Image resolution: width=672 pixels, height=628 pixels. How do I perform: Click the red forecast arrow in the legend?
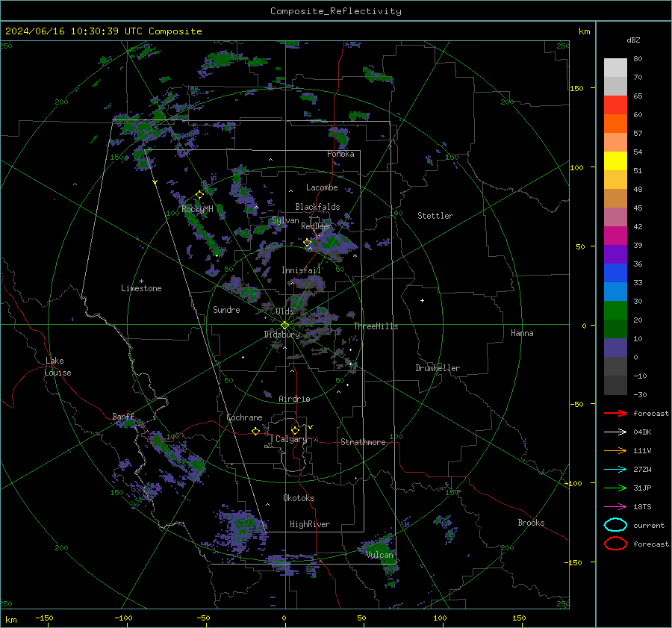click(615, 413)
